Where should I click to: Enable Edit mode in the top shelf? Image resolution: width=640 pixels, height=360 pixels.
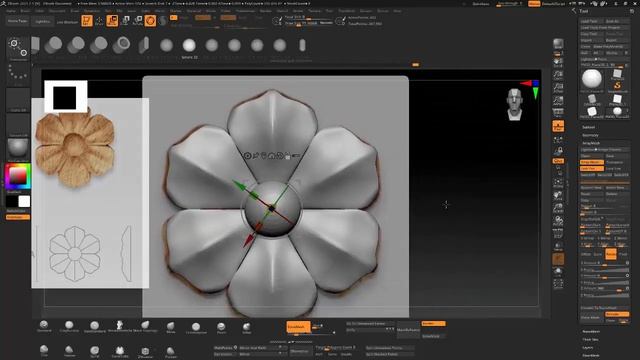87,20
